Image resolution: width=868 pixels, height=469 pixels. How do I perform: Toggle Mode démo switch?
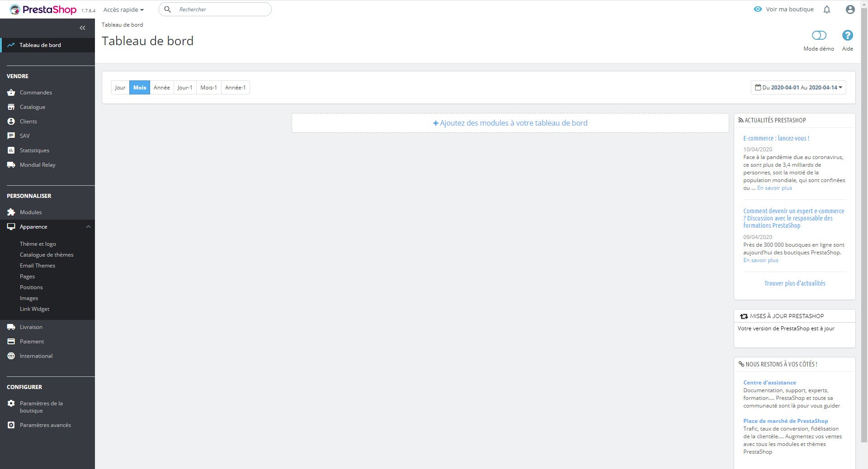[819, 35]
